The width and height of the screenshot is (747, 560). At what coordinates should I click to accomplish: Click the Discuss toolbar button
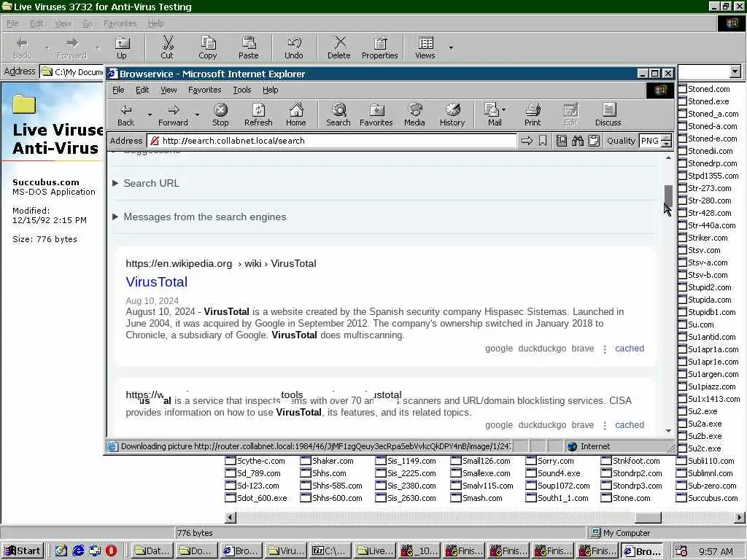click(608, 114)
